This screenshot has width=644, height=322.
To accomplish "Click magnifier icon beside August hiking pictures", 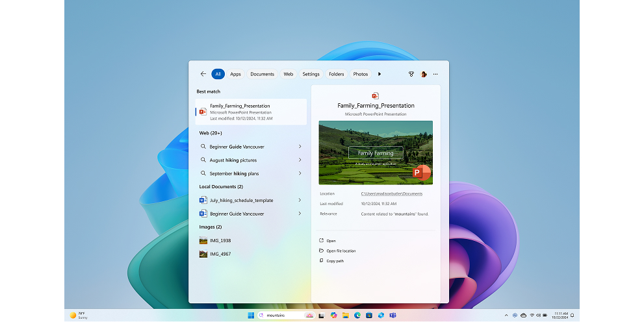I will (x=203, y=160).
